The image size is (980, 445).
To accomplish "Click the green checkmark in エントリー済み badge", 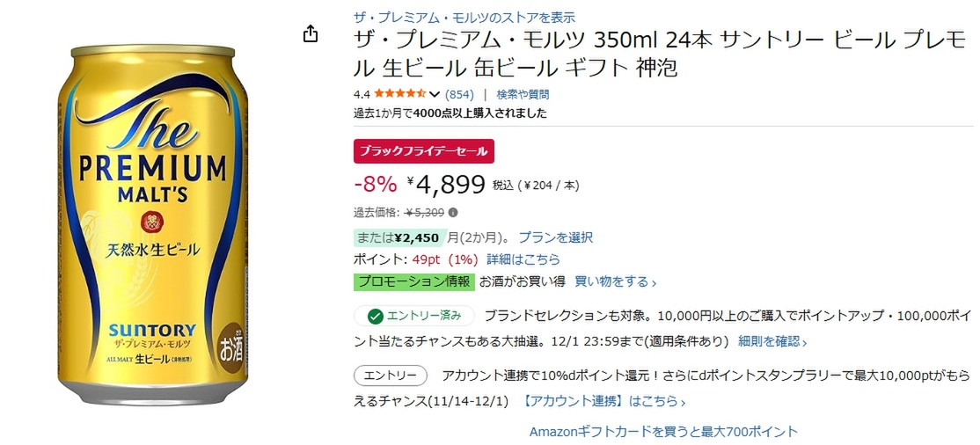I will coord(375,316).
